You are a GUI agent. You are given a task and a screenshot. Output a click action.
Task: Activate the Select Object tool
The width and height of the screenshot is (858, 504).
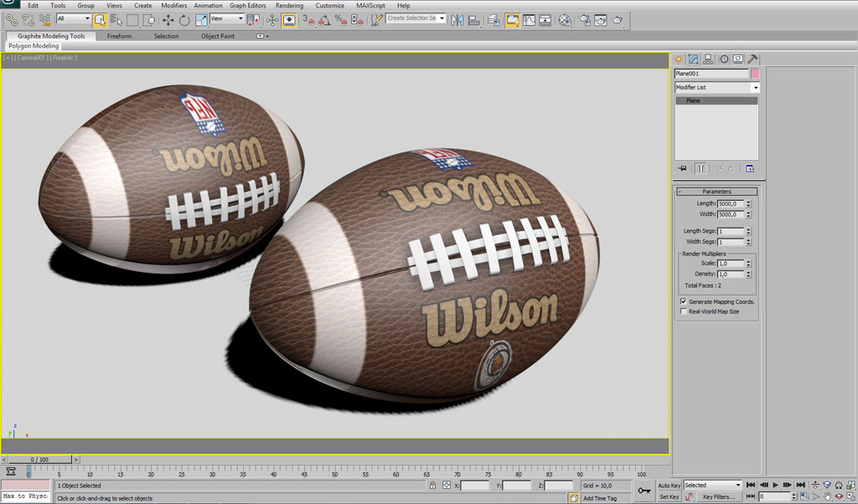tap(100, 20)
